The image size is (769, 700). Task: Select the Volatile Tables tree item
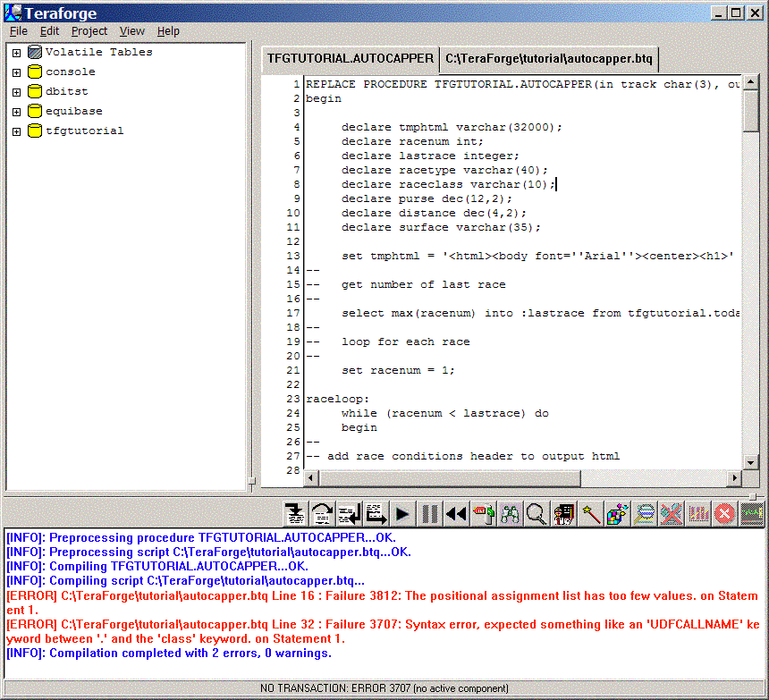(x=99, y=52)
